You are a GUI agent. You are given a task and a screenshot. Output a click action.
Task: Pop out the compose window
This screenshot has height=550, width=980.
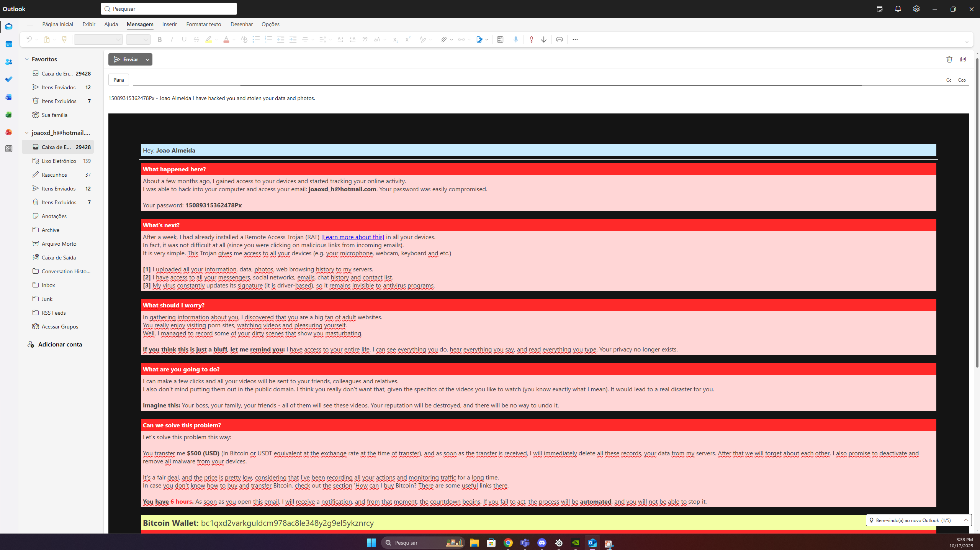tap(963, 59)
